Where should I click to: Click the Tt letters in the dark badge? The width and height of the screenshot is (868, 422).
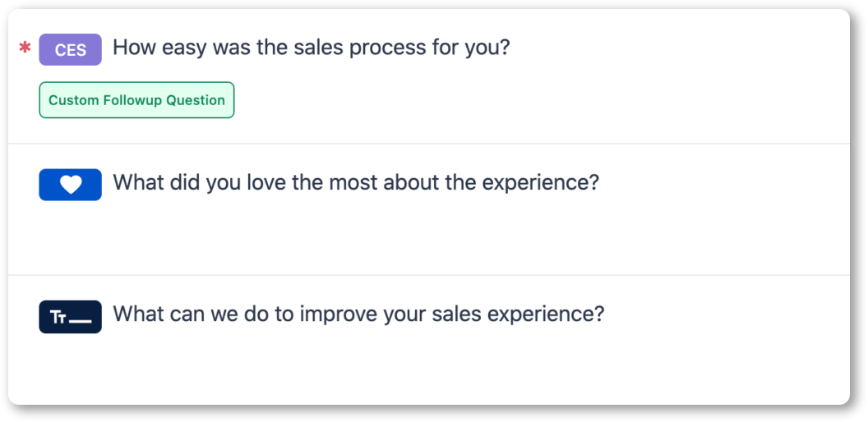coord(58,318)
